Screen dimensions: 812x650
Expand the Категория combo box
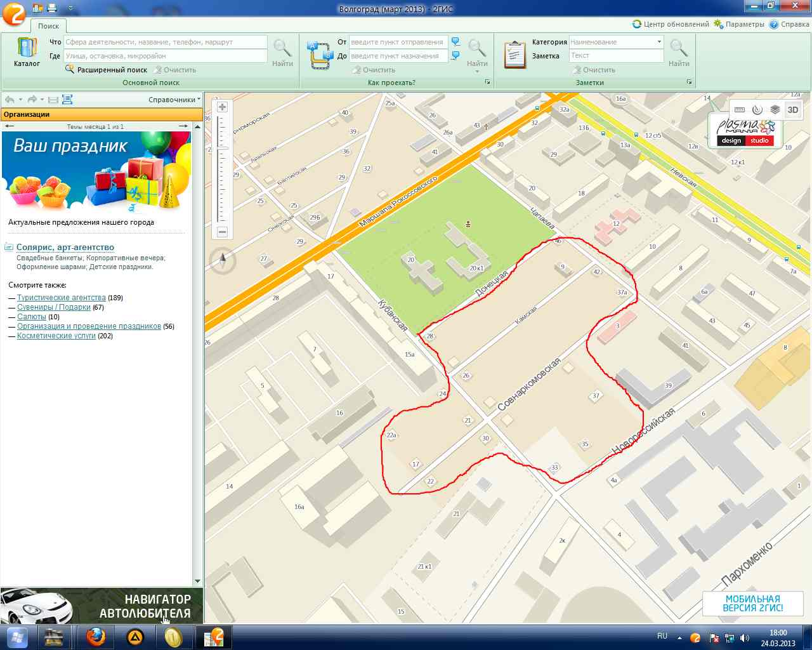[x=659, y=42]
